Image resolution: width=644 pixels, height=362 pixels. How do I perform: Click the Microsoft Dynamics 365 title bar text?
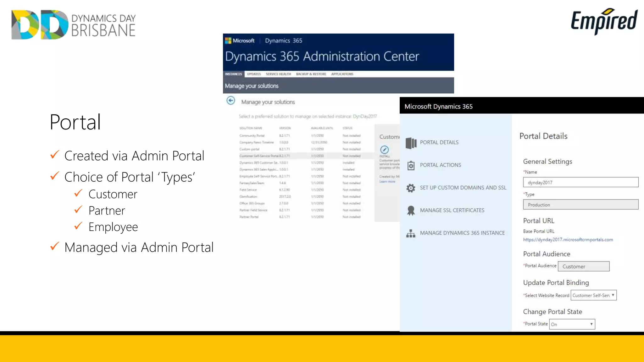[438, 106]
